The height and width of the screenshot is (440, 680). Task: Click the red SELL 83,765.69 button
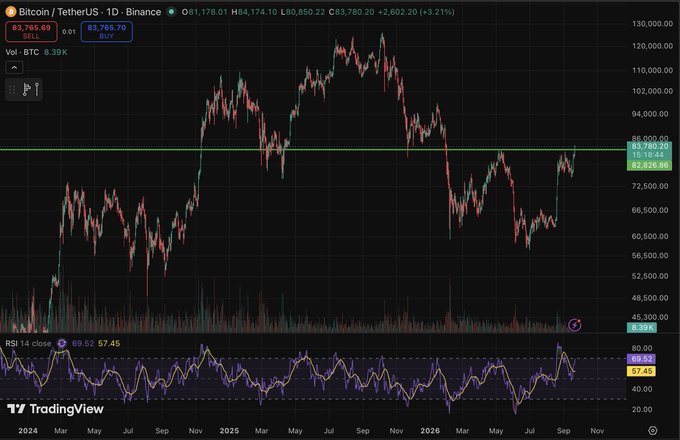(x=31, y=32)
